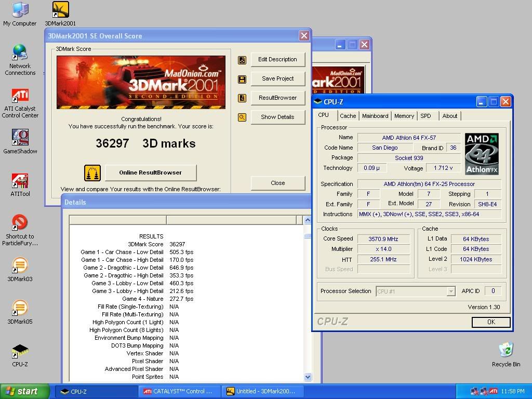
Task: Switch to the Cache tab in CPU-Z
Action: (348, 116)
